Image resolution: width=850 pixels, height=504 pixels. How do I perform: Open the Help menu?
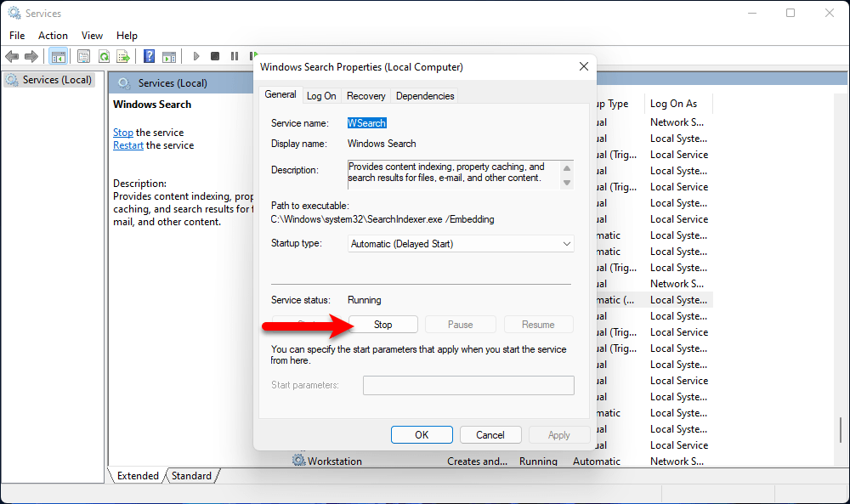click(x=127, y=35)
